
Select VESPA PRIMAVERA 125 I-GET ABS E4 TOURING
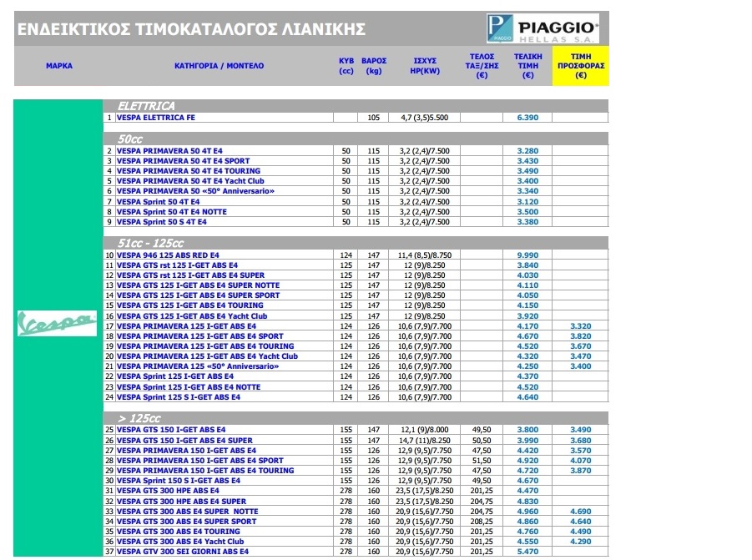(205, 346)
